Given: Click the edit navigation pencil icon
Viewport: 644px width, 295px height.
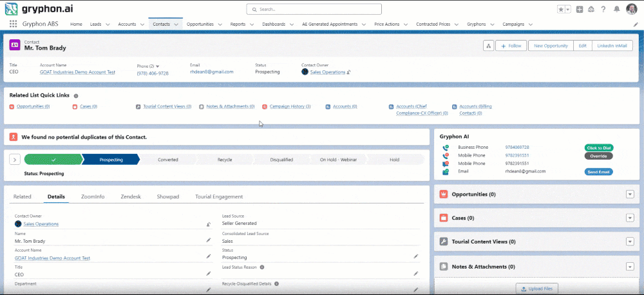Looking at the screenshot, I should pyautogui.click(x=636, y=24).
